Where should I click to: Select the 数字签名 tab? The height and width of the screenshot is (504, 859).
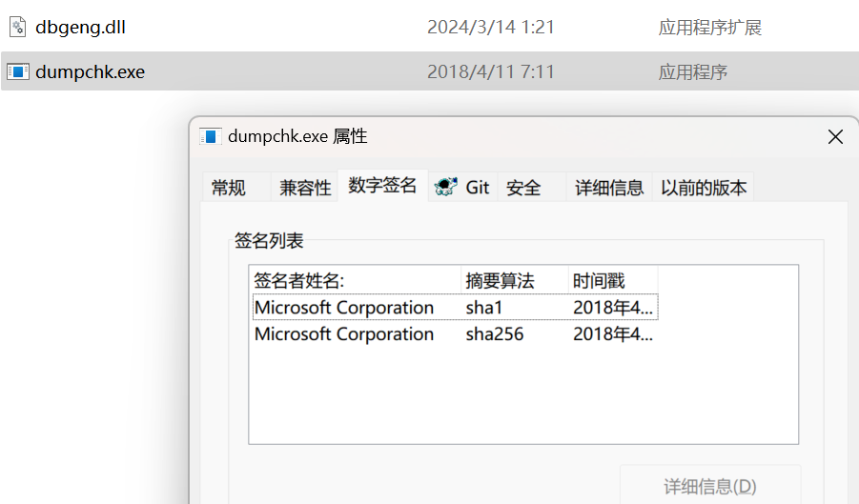point(382,185)
